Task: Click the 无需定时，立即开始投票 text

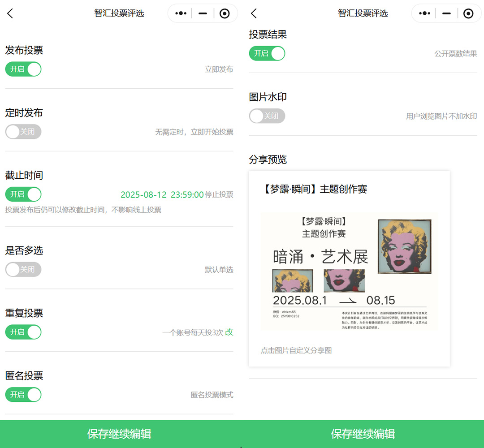Action: [x=194, y=132]
